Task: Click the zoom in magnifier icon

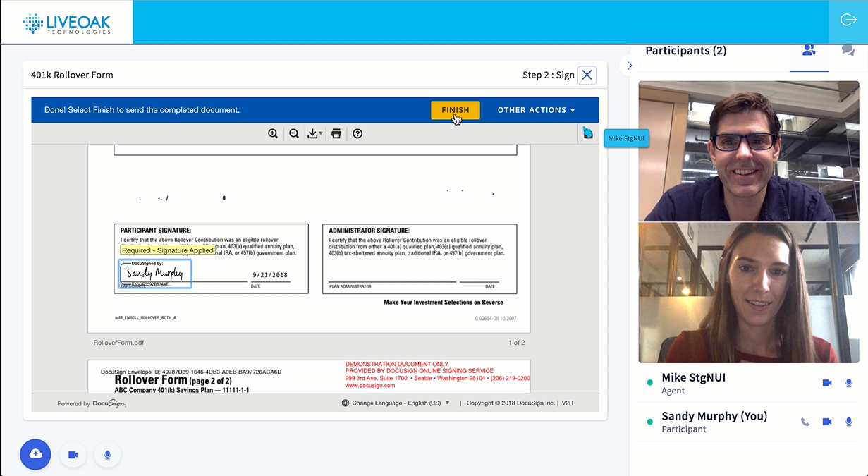Action: tap(273, 133)
